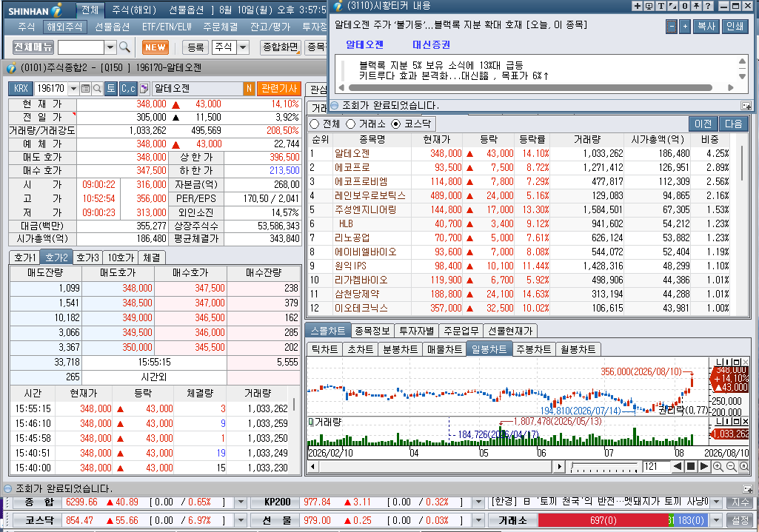This screenshot has width=759, height=532.
Task: Increase news font with the plus button
Action: pyautogui.click(x=684, y=27)
